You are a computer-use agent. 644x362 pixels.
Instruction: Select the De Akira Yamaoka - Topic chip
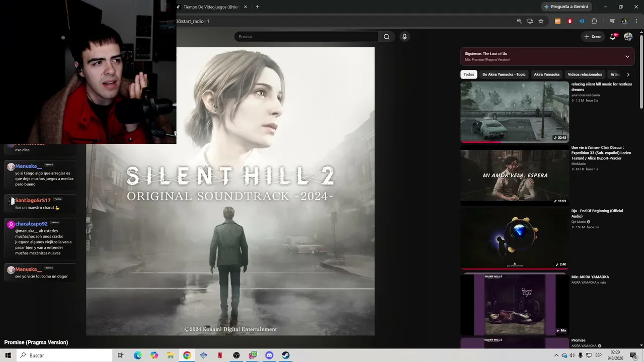504,74
